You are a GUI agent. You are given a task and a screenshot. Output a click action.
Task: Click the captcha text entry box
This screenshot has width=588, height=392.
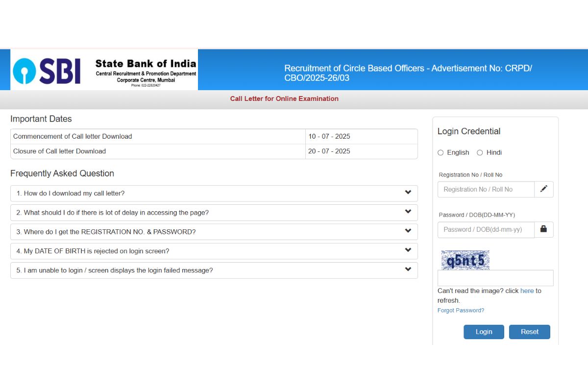pyautogui.click(x=495, y=278)
